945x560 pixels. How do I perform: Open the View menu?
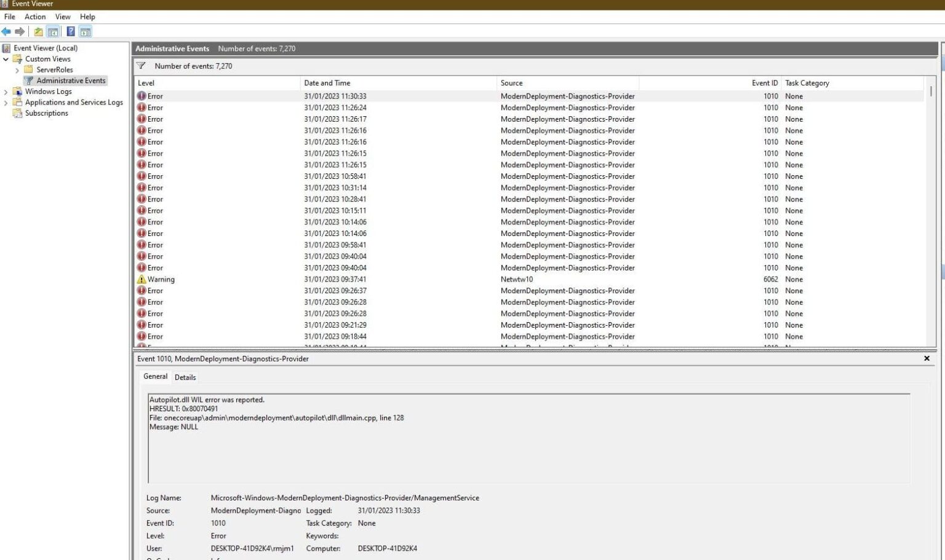(x=62, y=17)
